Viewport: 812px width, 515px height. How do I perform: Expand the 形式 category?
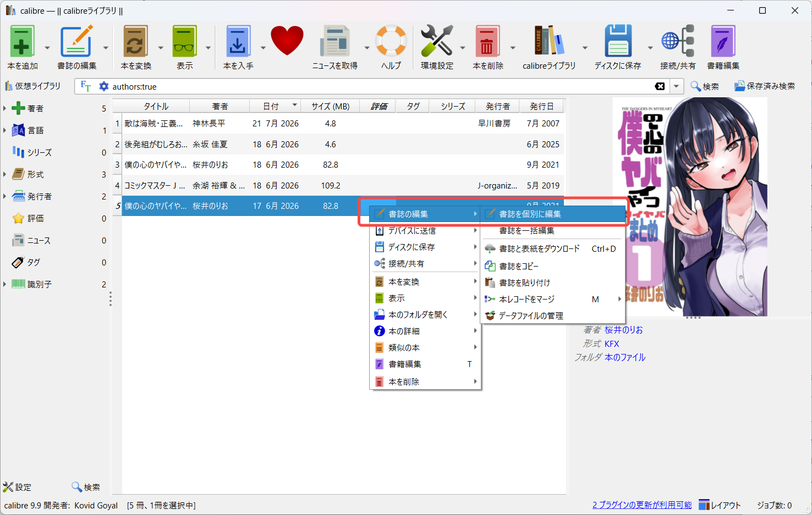(5, 174)
